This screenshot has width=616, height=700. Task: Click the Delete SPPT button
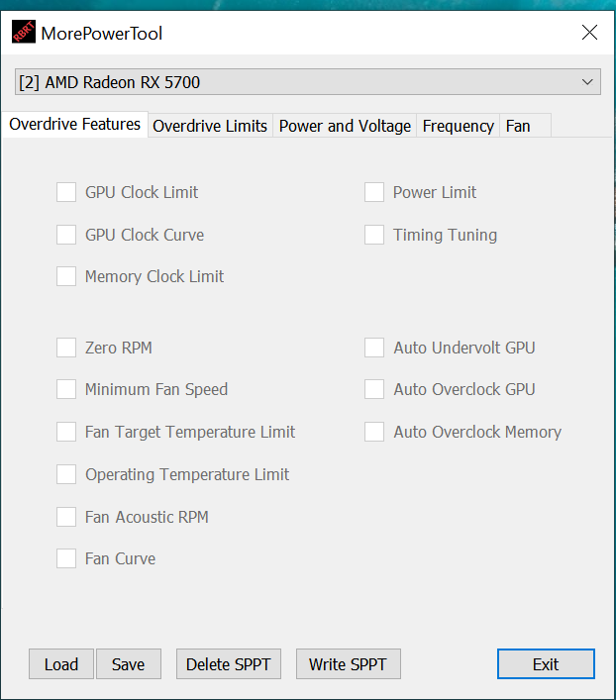[x=228, y=664]
